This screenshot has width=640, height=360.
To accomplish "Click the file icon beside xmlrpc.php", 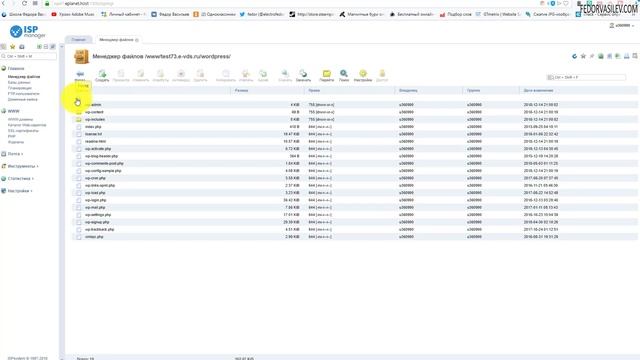I will tap(78, 237).
